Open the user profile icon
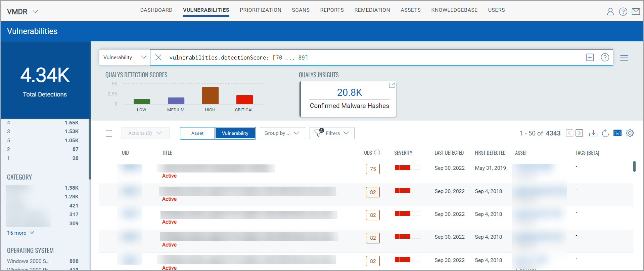The height and width of the screenshot is (271, 644). 610,12
